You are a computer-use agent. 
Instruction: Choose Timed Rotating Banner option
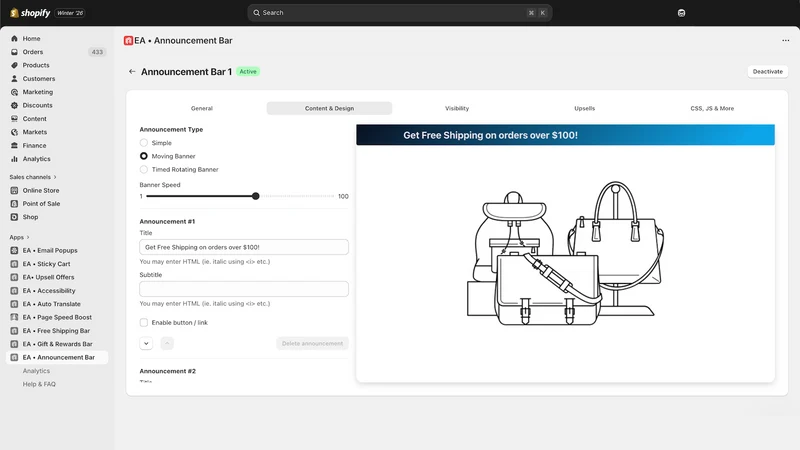pos(144,169)
